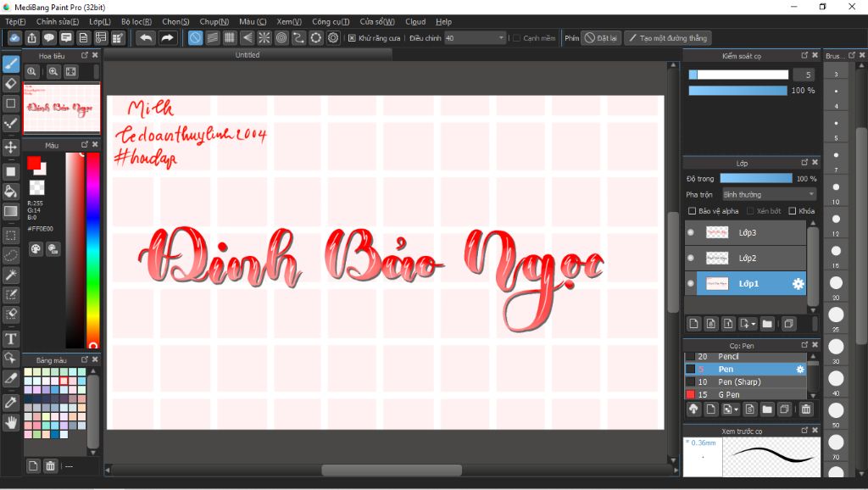Delete the selected brush with trash icon
This screenshot has width=868, height=490.
[x=806, y=409]
